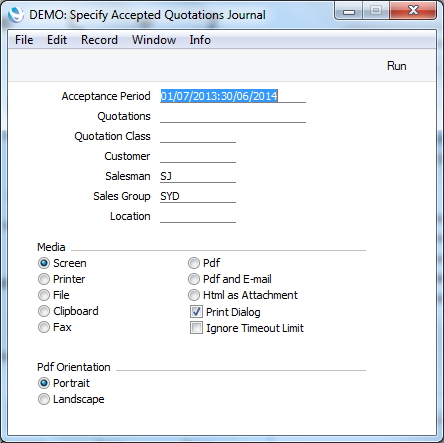Viewport: 444px width, 443px height.
Task: Open the Window menu
Action: [154, 40]
